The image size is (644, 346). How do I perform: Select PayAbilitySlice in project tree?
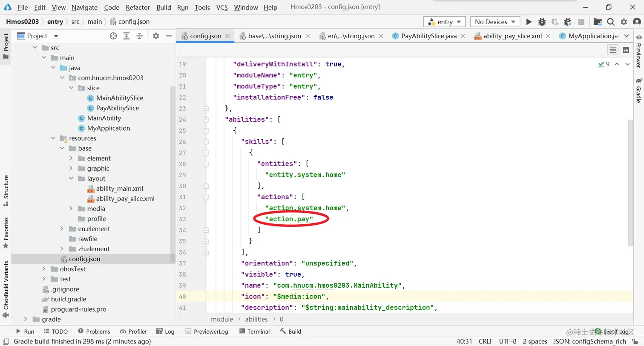pos(118,108)
